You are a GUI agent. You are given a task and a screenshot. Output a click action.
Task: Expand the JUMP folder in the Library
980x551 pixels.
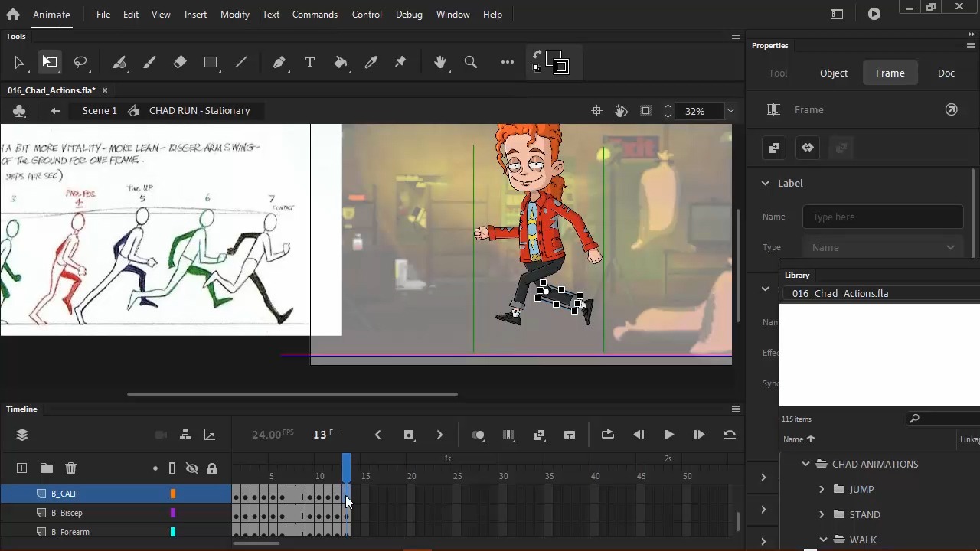(x=822, y=489)
